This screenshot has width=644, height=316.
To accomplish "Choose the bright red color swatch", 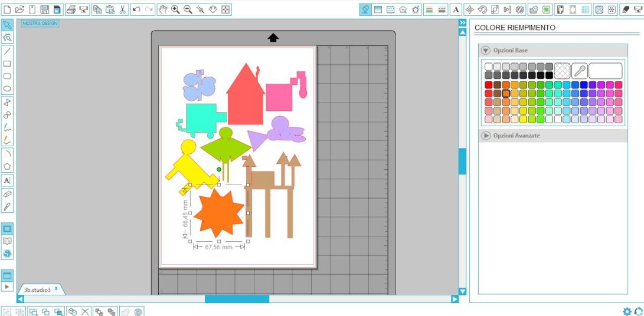I will [488, 85].
